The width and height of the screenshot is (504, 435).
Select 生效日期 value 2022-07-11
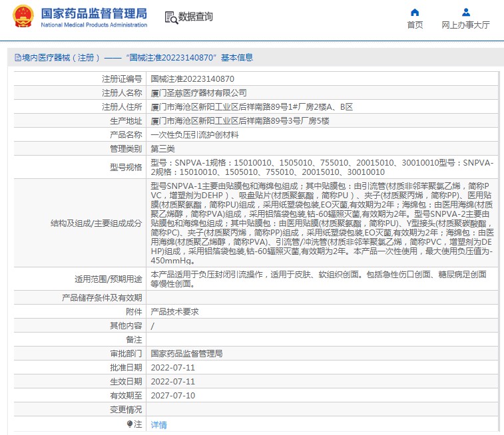click(173, 382)
